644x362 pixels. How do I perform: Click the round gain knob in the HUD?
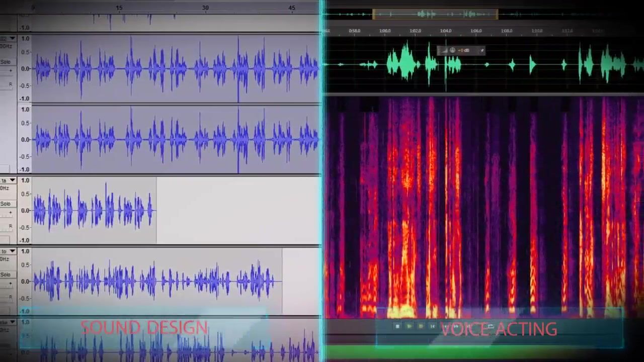[x=452, y=50]
